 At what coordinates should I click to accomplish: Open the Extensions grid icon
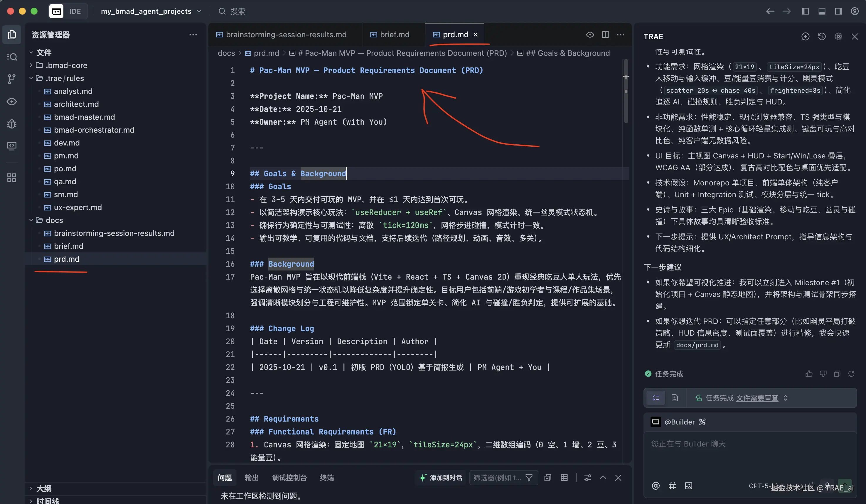pyautogui.click(x=12, y=177)
